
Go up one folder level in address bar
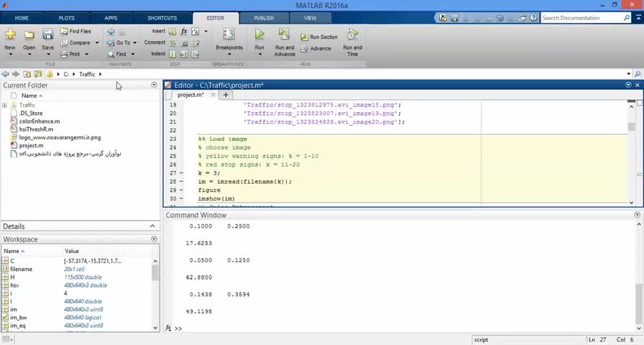click(x=27, y=74)
